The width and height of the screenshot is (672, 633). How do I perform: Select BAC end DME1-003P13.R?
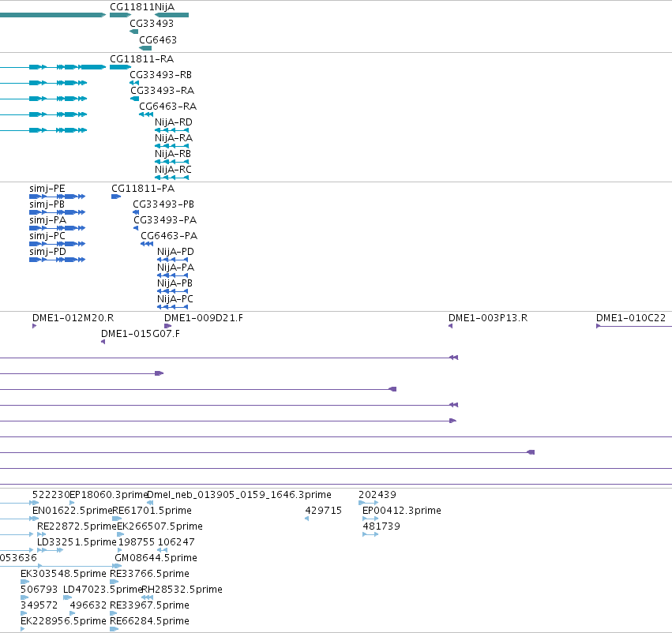[x=488, y=318]
